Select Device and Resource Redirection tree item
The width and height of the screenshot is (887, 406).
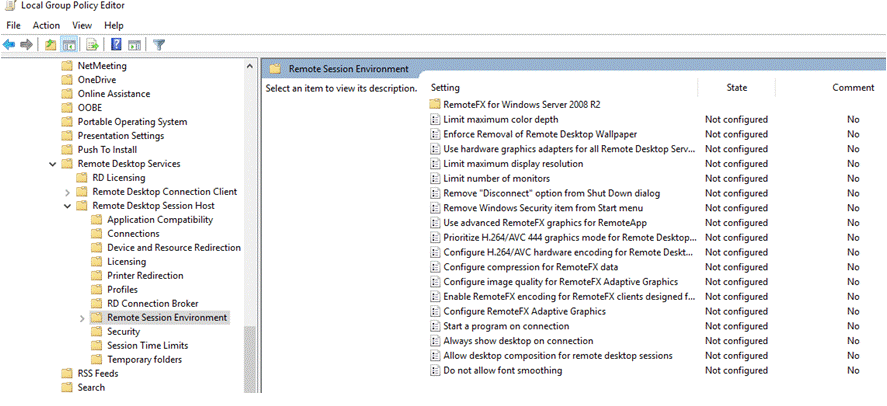point(174,248)
